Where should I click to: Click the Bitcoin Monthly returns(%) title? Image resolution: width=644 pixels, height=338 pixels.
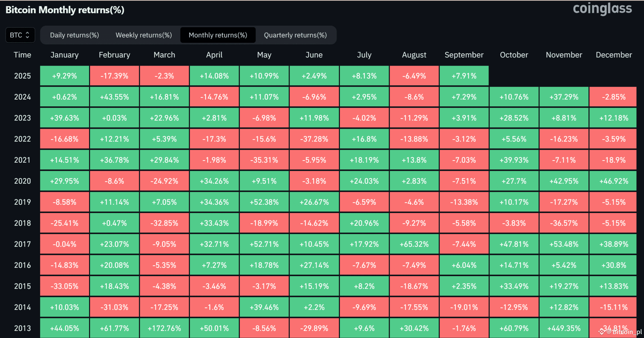(65, 10)
